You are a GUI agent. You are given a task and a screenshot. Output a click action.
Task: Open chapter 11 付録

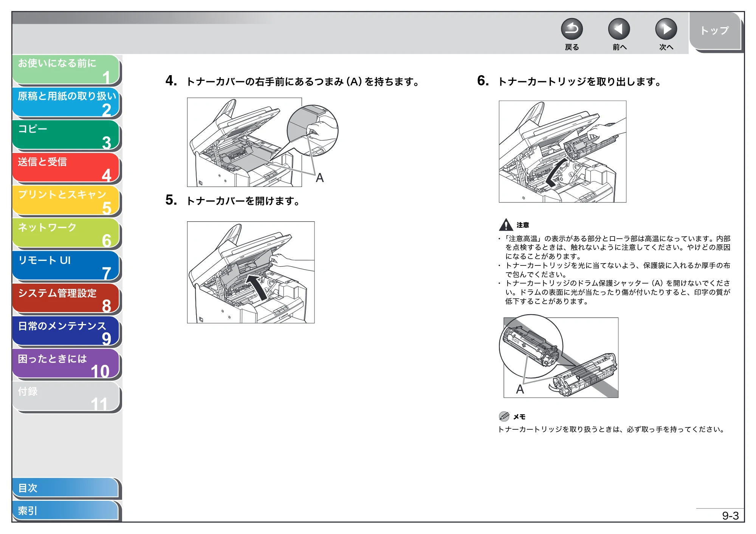pos(66,397)
